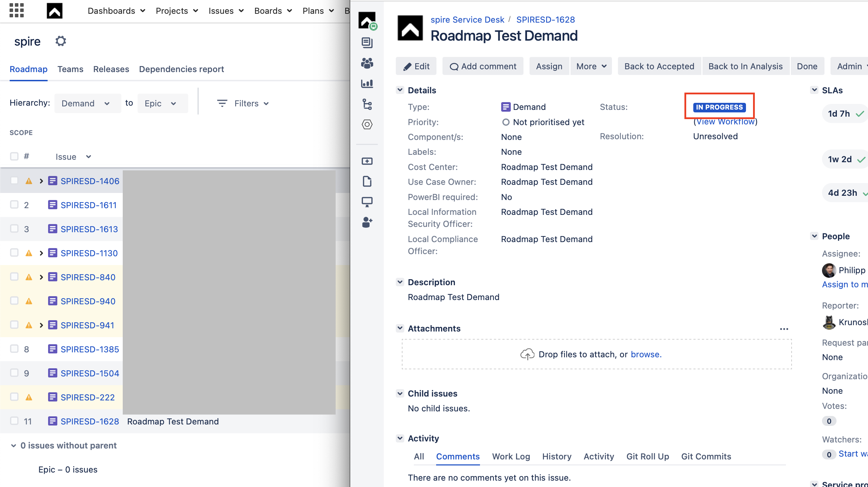
Task: Open the Dashboards menu
Action: [116, 11]
